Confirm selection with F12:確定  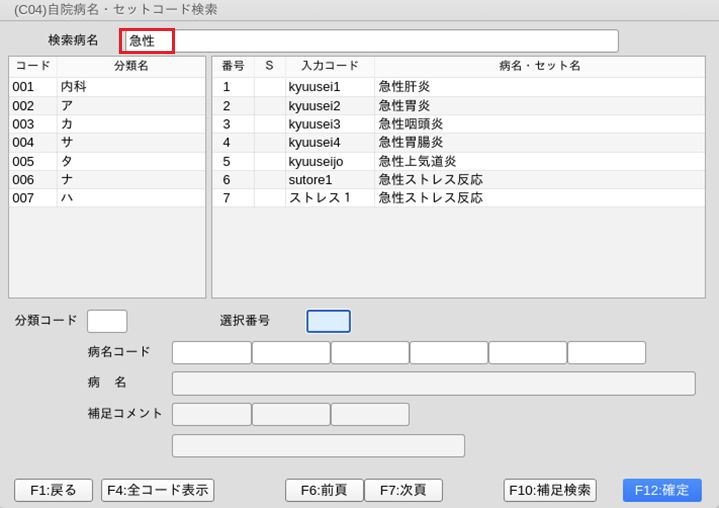coord(662,490)
